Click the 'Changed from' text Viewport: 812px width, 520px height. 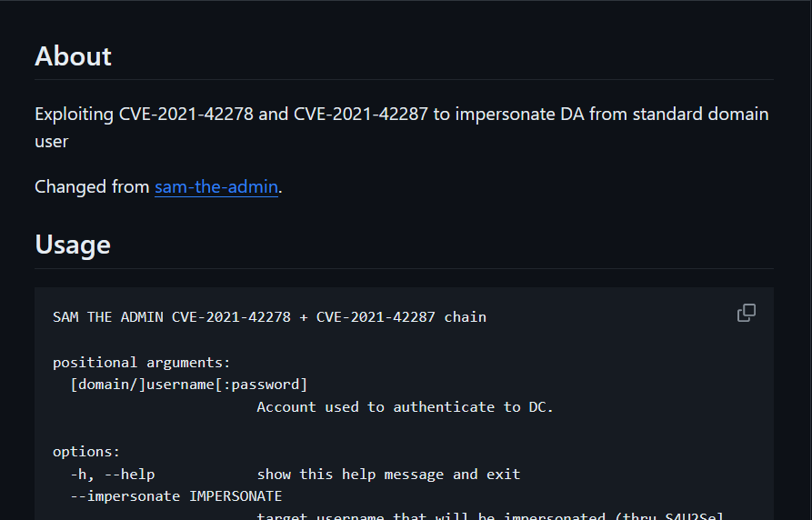coord(92,186)
